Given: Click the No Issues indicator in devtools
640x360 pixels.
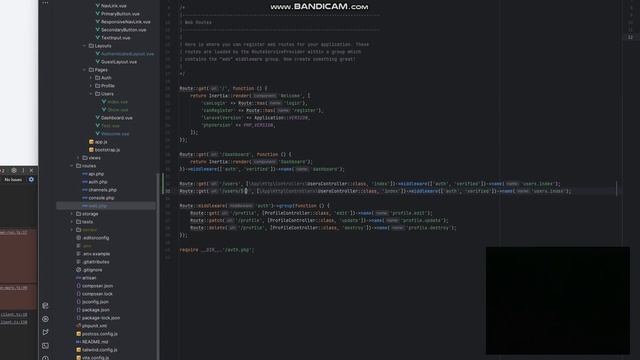Looking at the screenshot, I should tap(13, 180).
